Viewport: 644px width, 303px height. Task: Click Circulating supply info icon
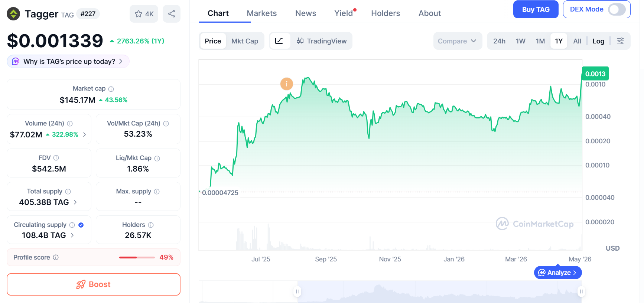(x=72, y=225)
